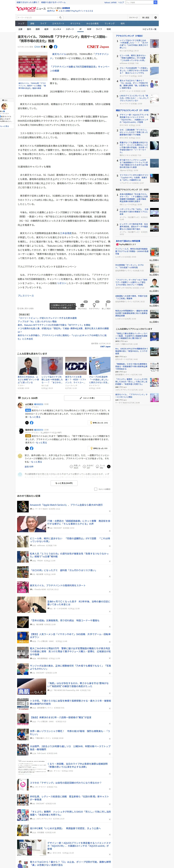Open ranking item 1 strawberry article
The height and width of the screenshot is (868, 174).
[x=134, y=44]
